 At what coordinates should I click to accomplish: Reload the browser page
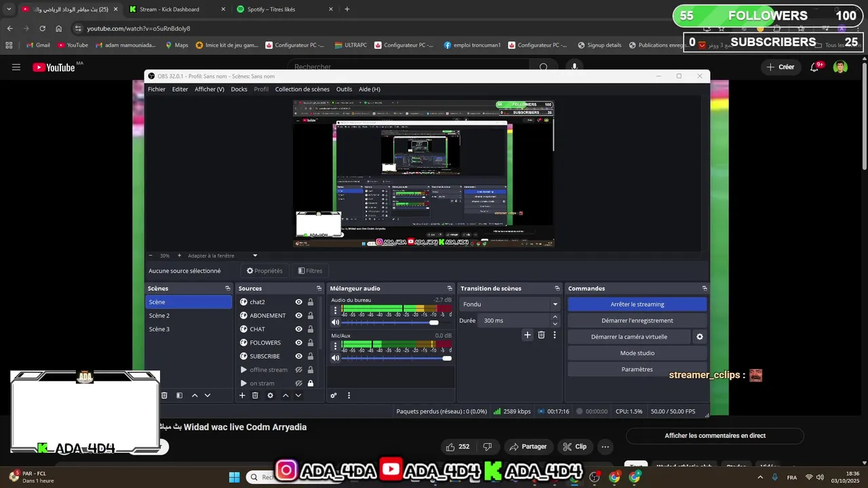tap(42, 28)
